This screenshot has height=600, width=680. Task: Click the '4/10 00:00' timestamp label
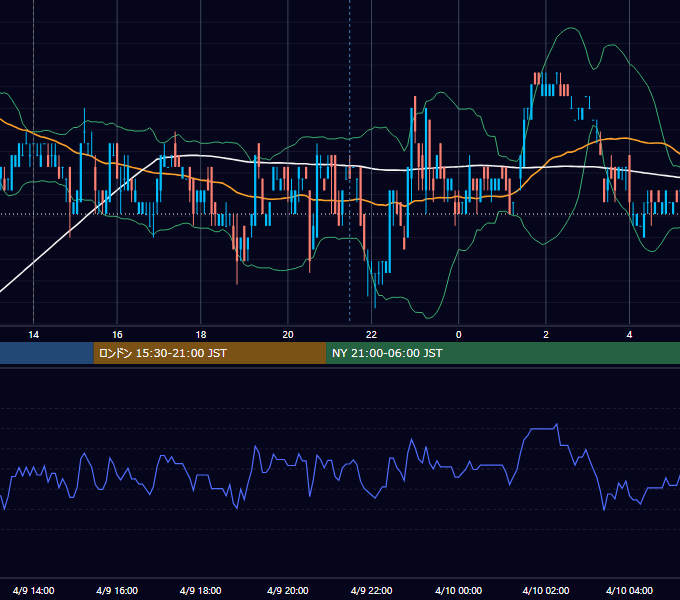(458, 590)
